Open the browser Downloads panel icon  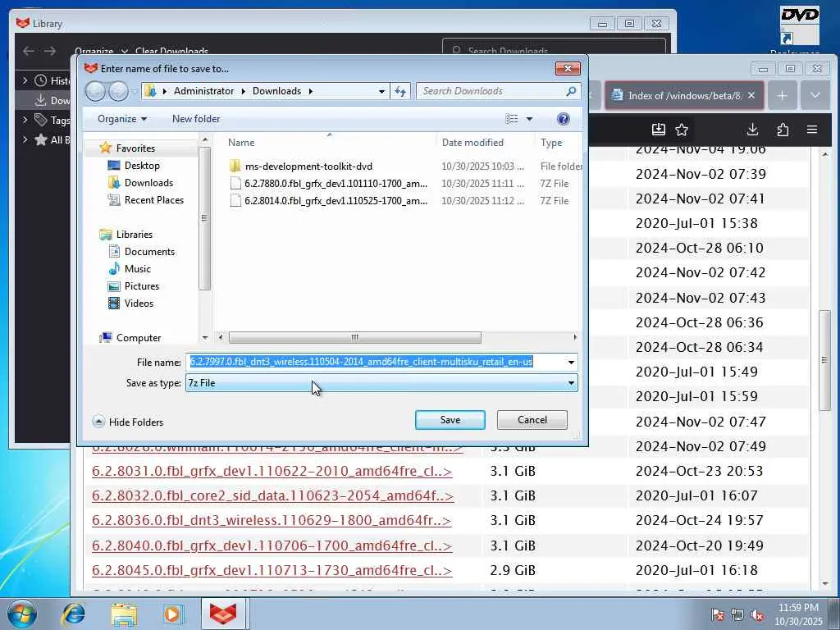click(x=753, y=129)
